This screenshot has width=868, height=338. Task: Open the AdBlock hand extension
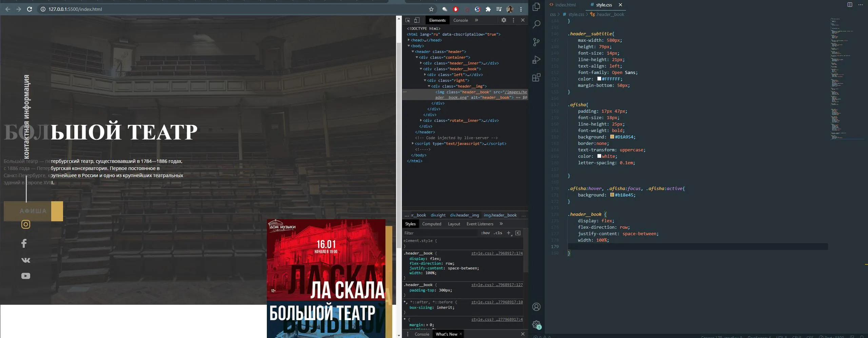pos(456,9)
